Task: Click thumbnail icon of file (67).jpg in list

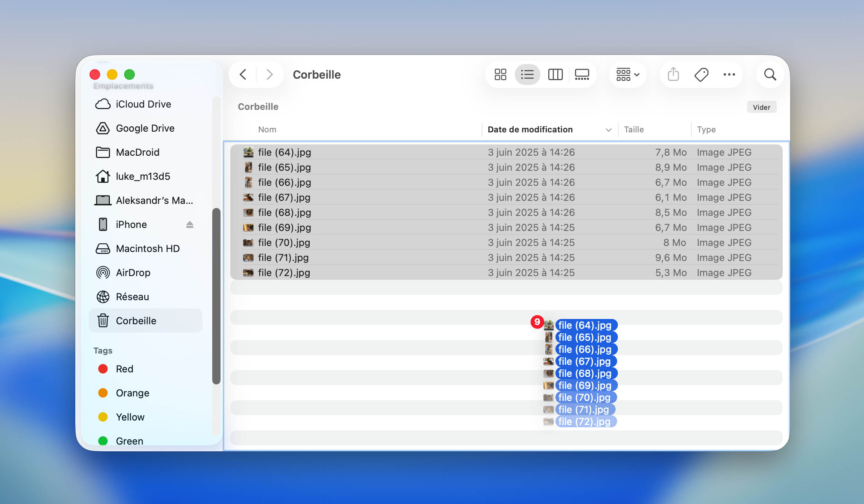Action: click(x=248, y=197)
